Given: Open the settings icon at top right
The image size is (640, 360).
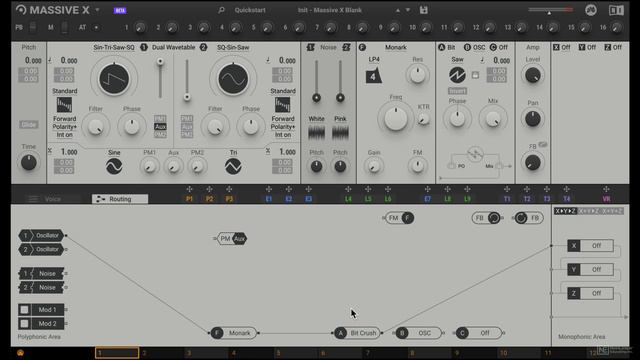Looking at the screenshot, I should point(591,10).
